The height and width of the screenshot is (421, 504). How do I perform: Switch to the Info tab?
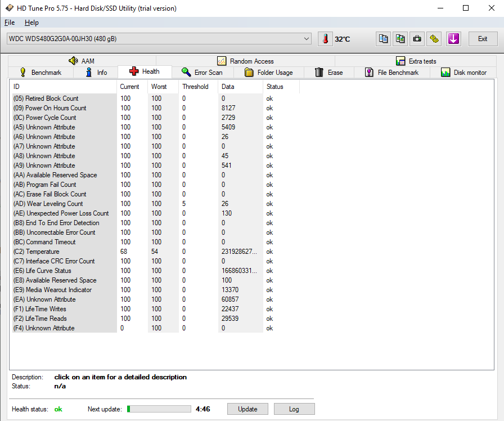[96, 73]
